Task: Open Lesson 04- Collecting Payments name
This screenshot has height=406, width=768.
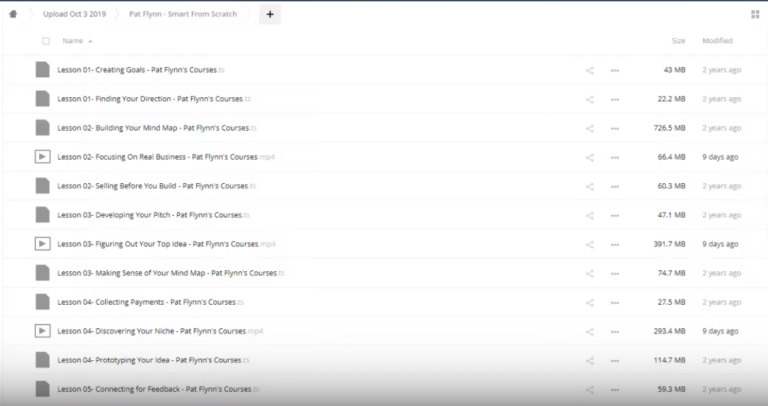Action: click(x=150, y=302)
